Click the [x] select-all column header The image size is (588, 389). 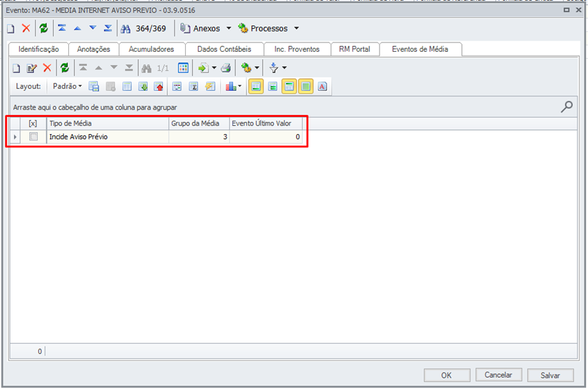coord(33,123)
